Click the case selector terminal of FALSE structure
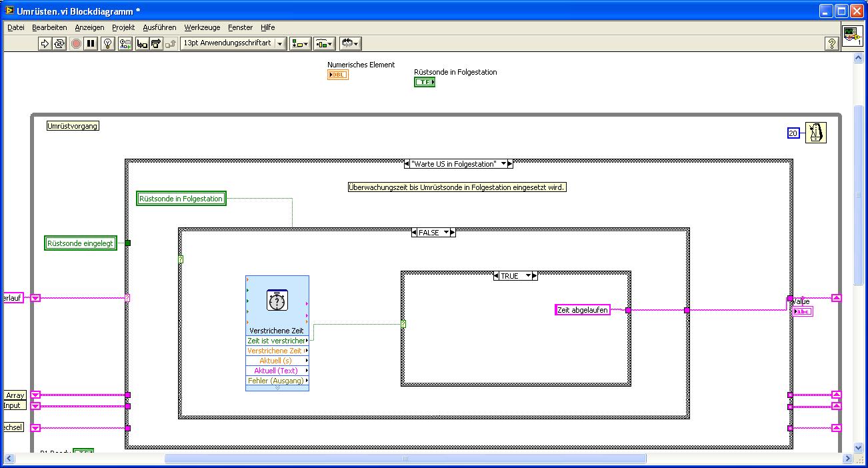 [x=181, y=260]
